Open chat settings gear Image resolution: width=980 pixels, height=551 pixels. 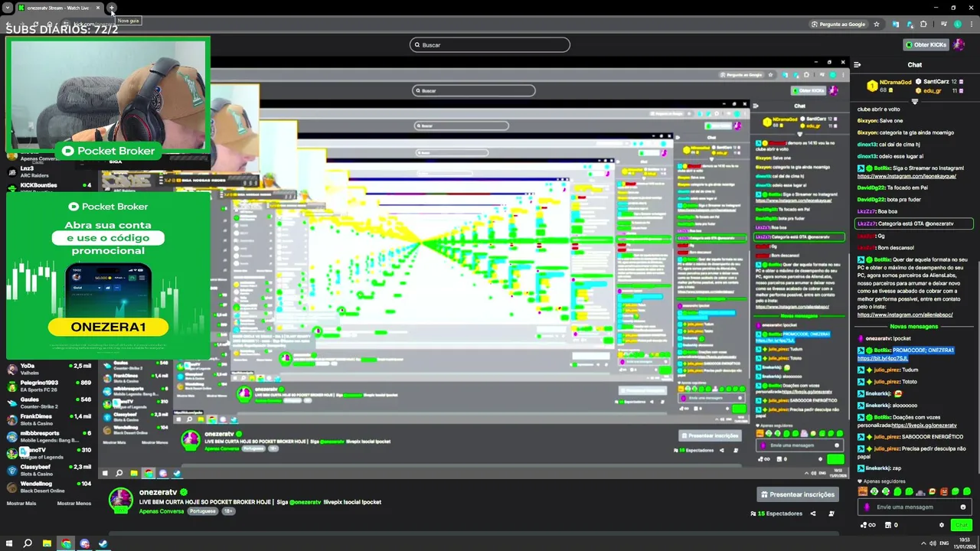(942, 525)
